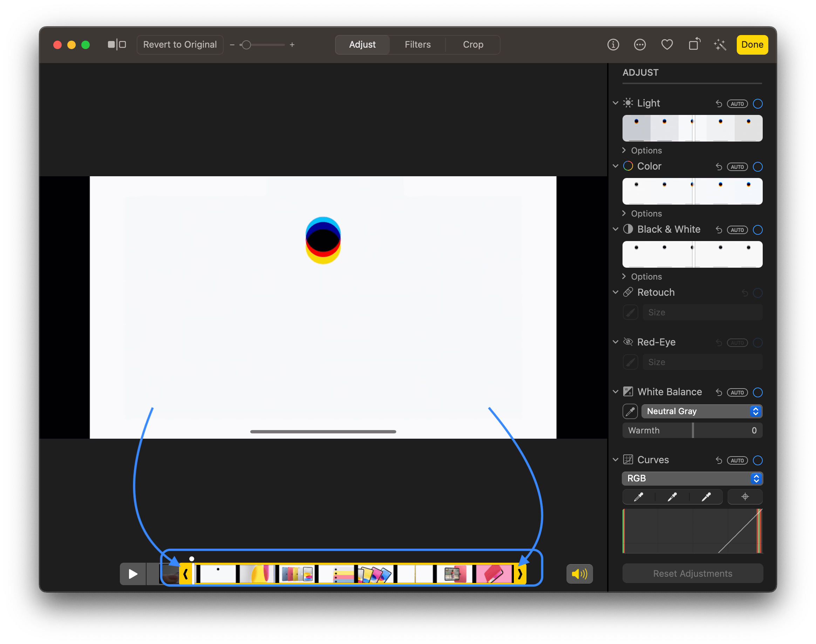Open the RGB channel dropdown in Curves

tap(692, 478)
